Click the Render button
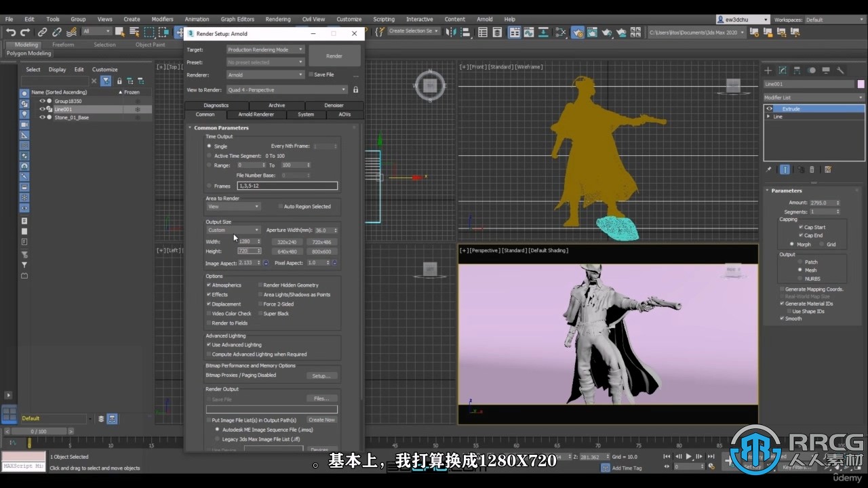Image resolution: width=868 pixels, height=488 pixels. click(x=334, y=56)
